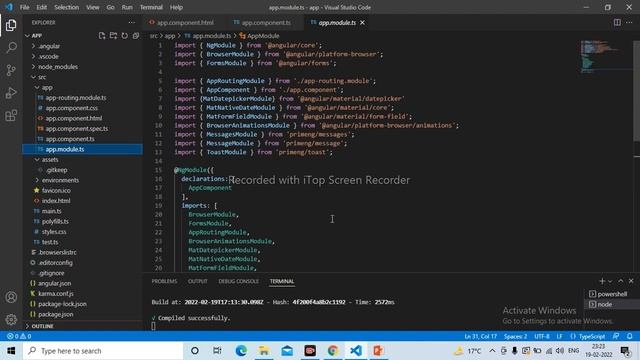Expand the OUTLINE section
Viewport: 640px width, 360px height.
pos(42,326)
